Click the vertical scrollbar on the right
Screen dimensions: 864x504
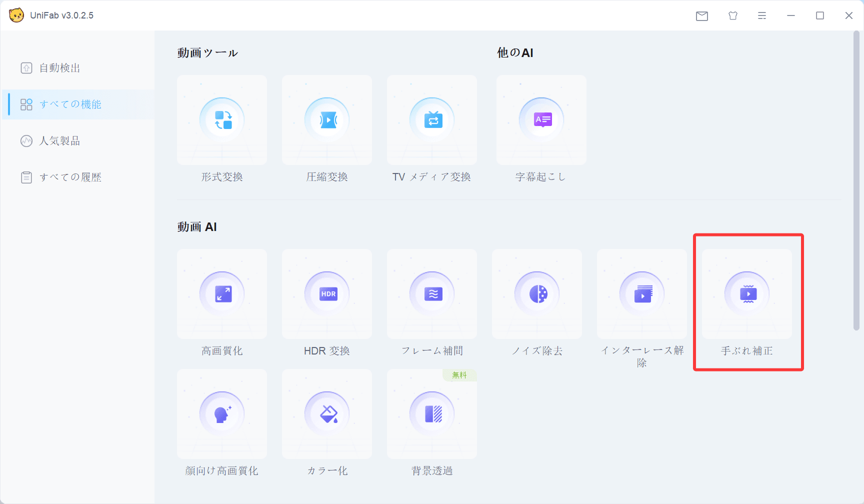856,180
